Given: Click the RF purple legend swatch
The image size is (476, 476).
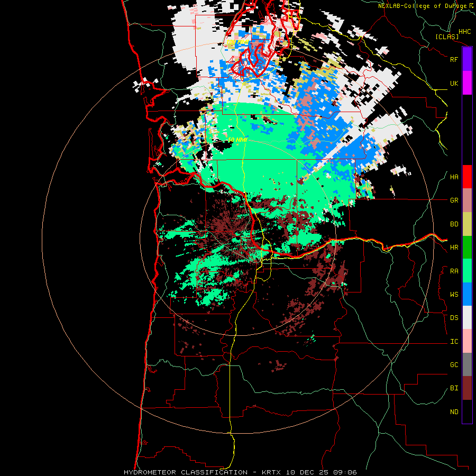Looking at the screenshot, I should tap(467, 59).
